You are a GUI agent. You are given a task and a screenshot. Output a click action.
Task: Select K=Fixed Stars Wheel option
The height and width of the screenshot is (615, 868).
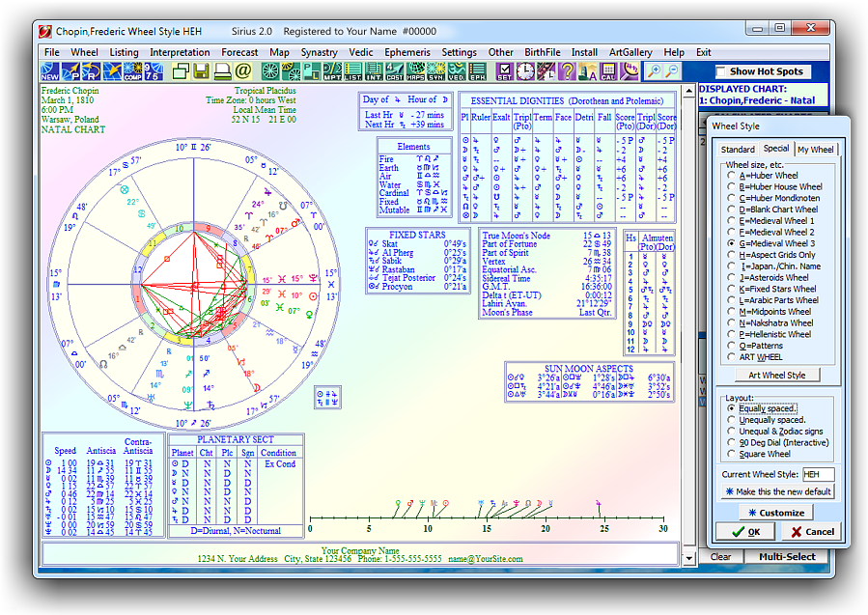tap(732, 289)
